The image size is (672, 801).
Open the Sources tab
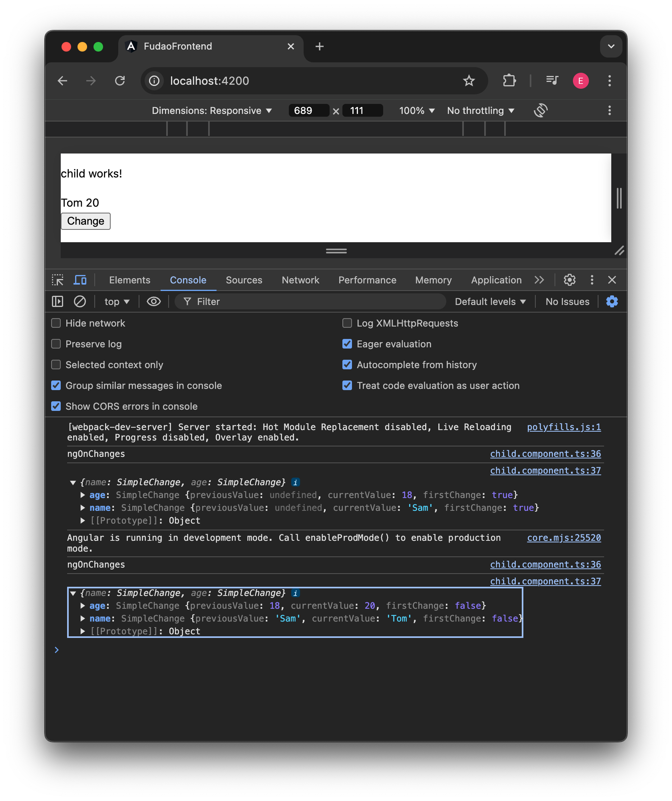click(244, 280)
